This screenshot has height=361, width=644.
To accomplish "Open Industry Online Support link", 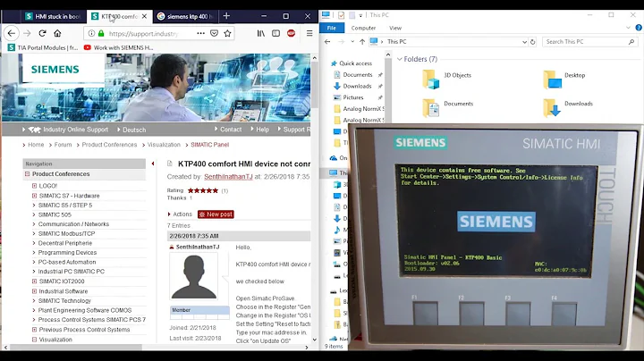I will [x=75, y=130].
